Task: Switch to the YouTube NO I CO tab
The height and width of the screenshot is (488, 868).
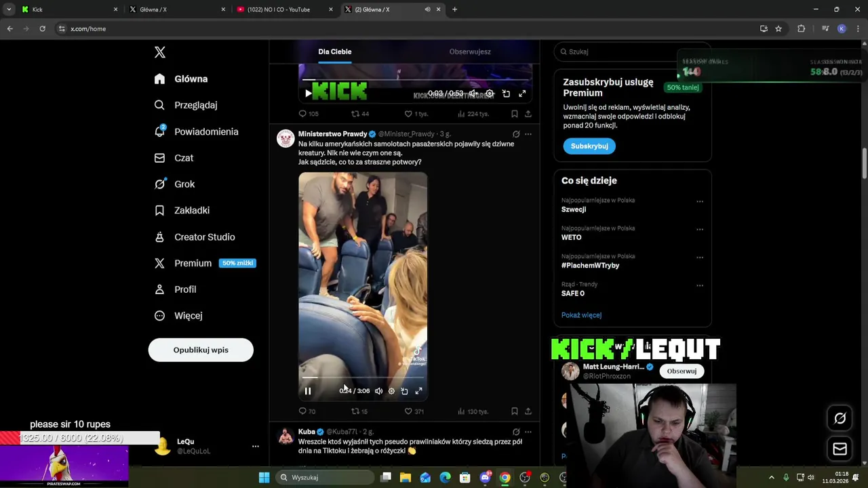Action: 278,9
